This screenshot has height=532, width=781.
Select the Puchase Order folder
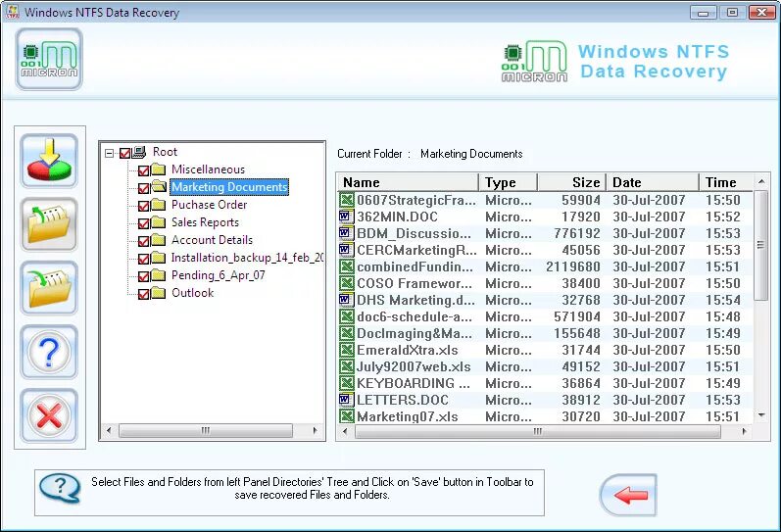tap(209, 205)
